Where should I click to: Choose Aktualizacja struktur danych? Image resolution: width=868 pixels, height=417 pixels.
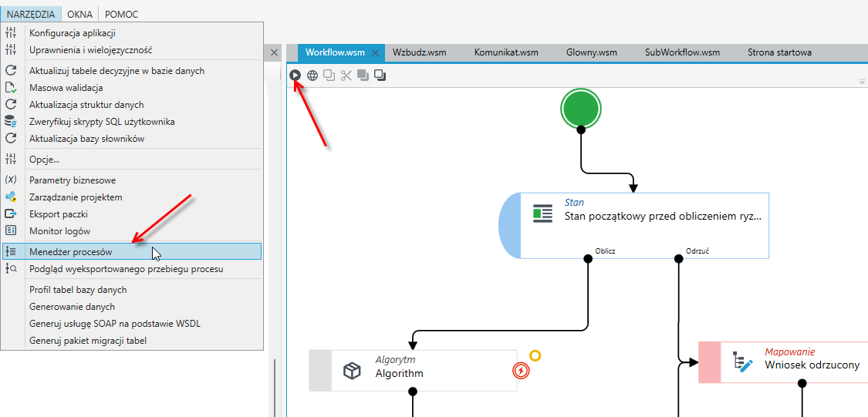pyautogui.click(x=132, y=105)
